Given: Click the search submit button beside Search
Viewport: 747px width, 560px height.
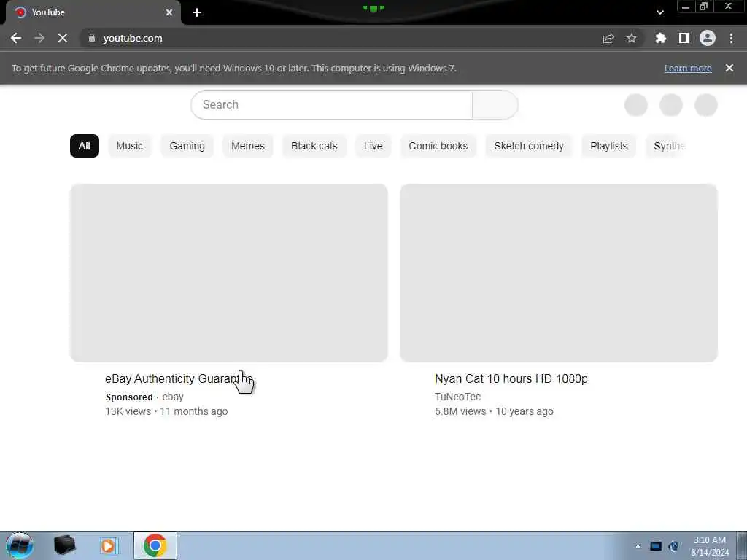Looking at the screenshot, I should (x=495, y=105).
